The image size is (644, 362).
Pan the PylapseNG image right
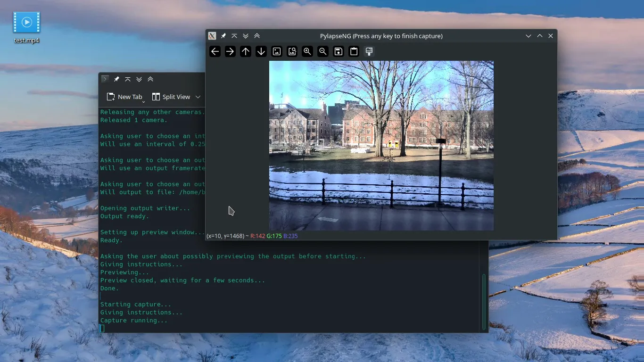pos(230,52)
